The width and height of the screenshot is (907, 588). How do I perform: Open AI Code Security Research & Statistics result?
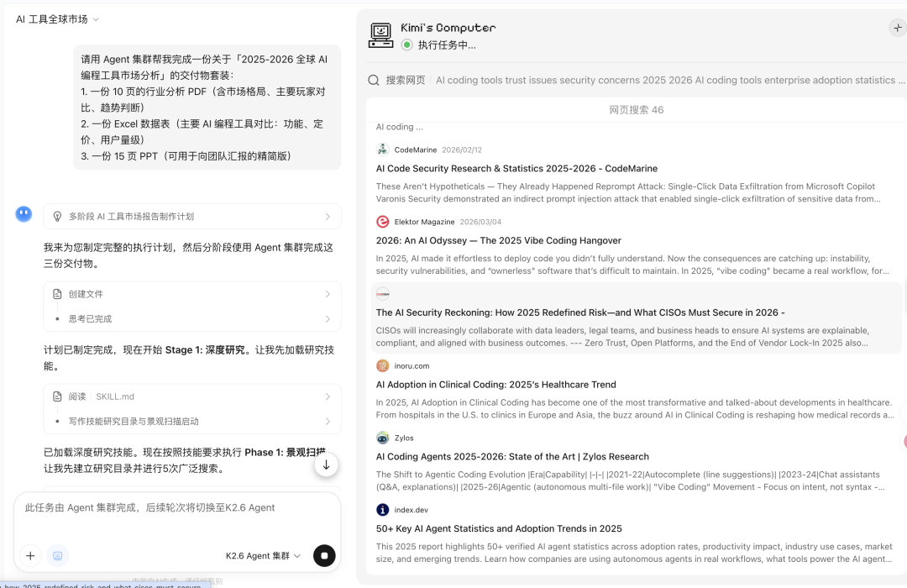[516, 168]
